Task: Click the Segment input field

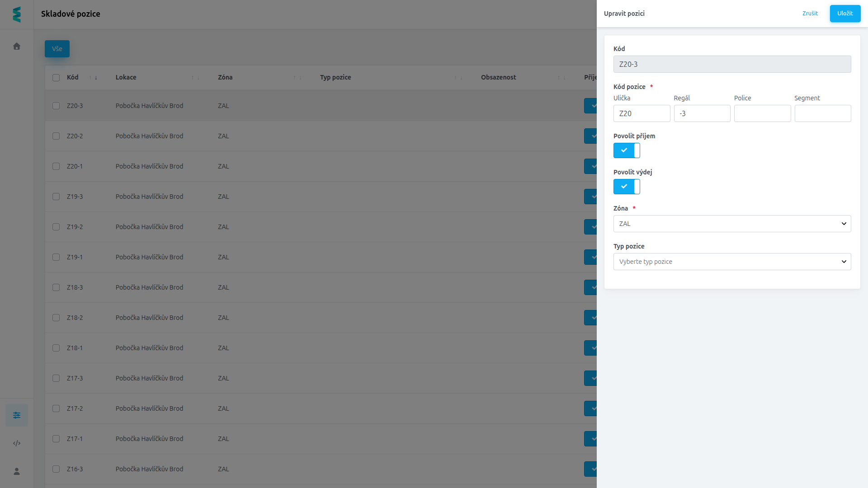Action: pos(823,113)
